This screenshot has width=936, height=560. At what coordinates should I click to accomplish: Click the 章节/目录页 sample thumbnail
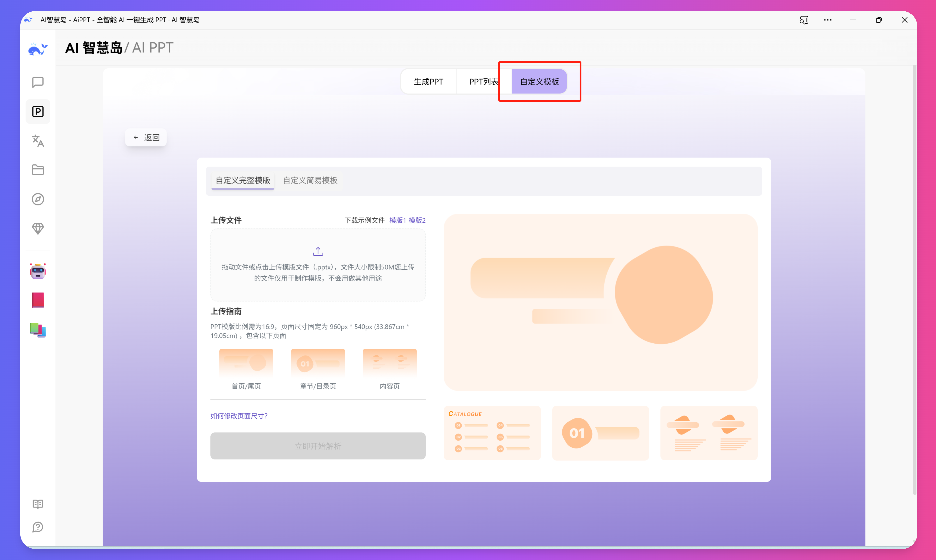[x=318, y=363]
